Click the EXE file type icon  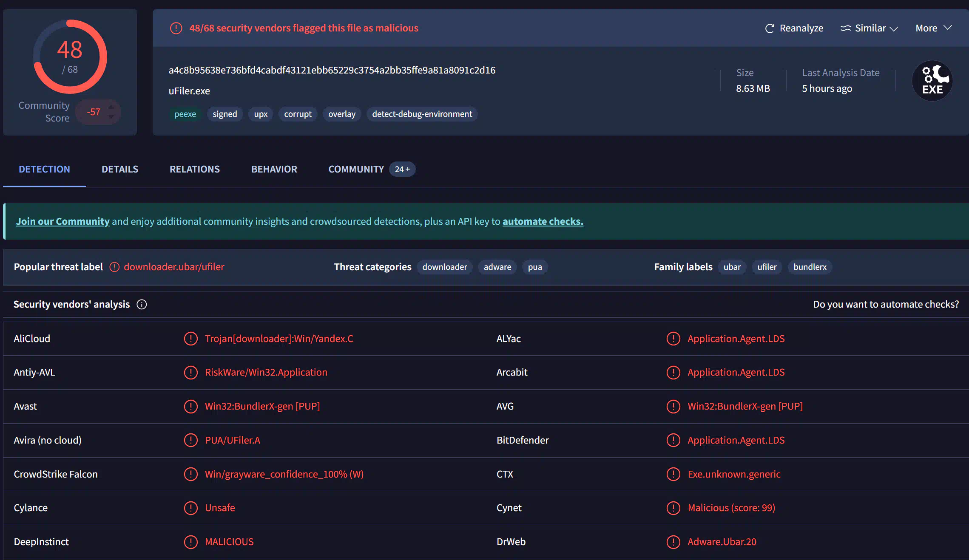pos(932,81)
